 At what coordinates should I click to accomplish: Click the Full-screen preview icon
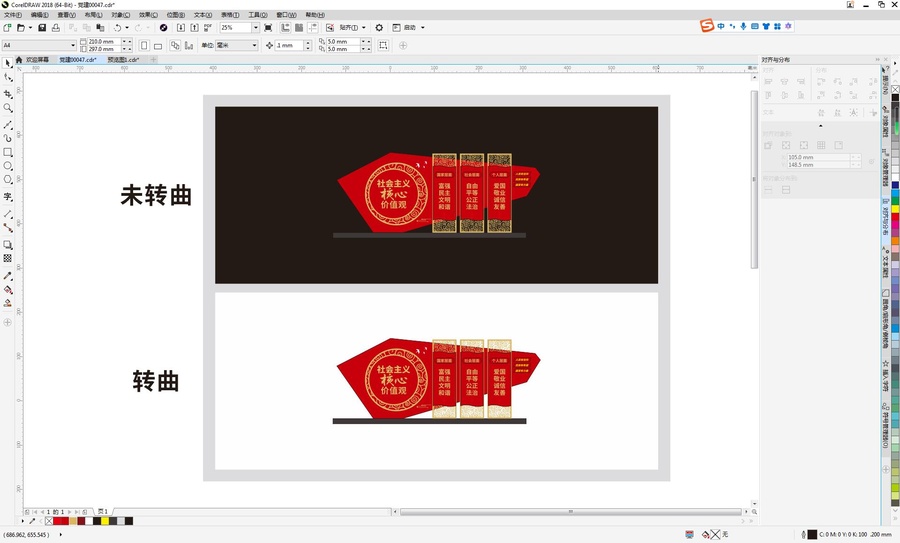coord(268,28)
